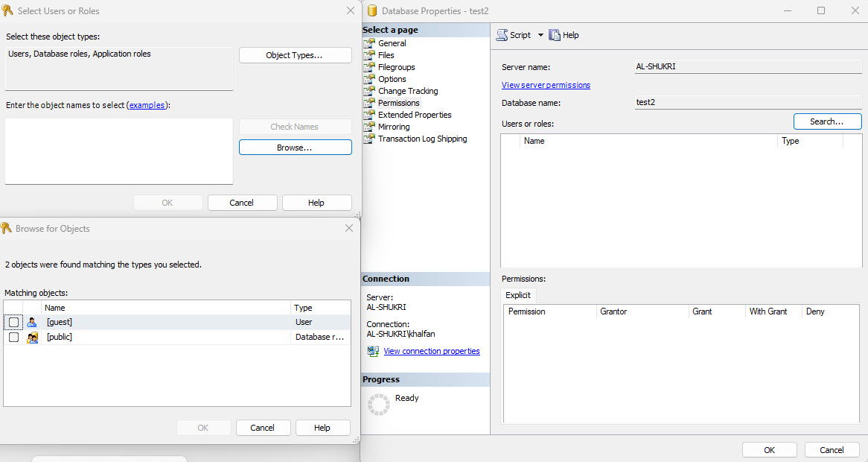This screenshot has width=868, height=462.
Task: Click the General page icon
Action: coord(368,43)
